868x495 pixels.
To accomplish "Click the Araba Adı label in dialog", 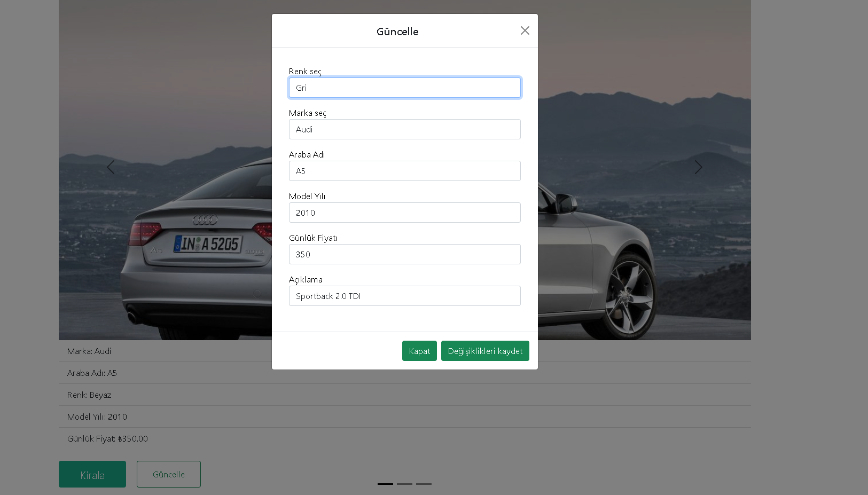I will point(307,155).
